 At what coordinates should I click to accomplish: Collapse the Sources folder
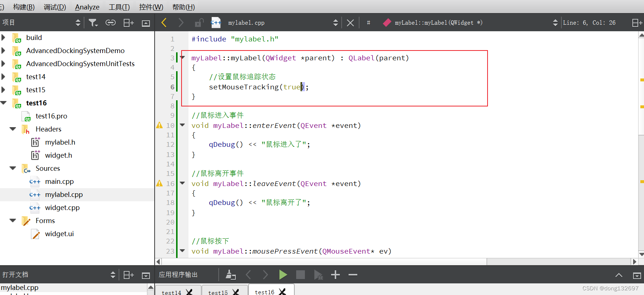point(13,168)
